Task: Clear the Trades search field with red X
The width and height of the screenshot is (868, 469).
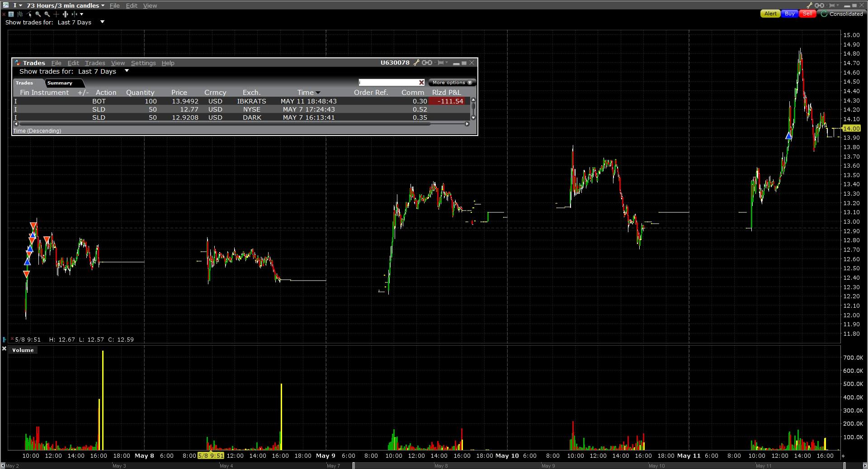Action: [422, 82]
